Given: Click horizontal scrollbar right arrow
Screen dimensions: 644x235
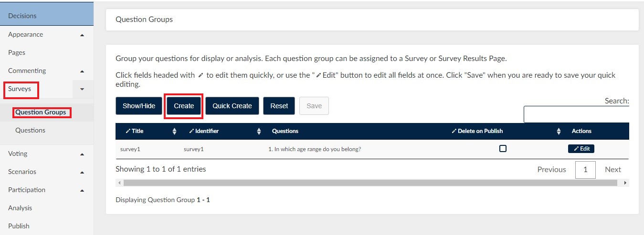Looking at the screenshot, I should (x=625, y=183).
